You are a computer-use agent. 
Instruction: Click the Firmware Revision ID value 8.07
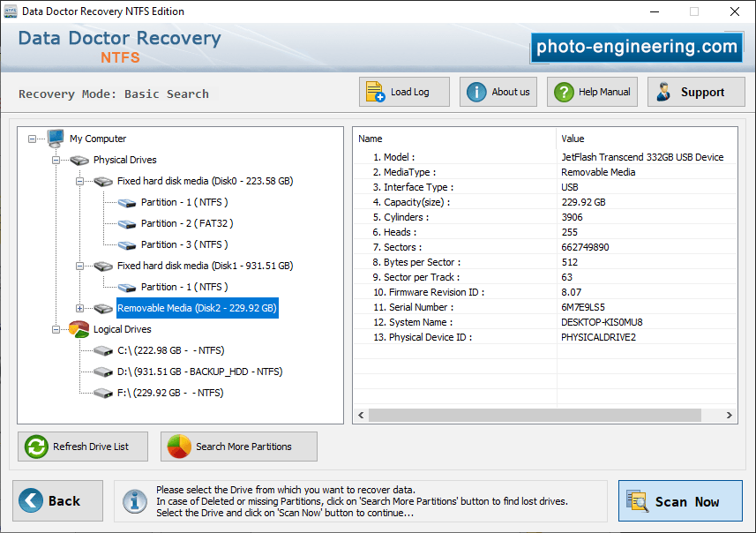571,292
